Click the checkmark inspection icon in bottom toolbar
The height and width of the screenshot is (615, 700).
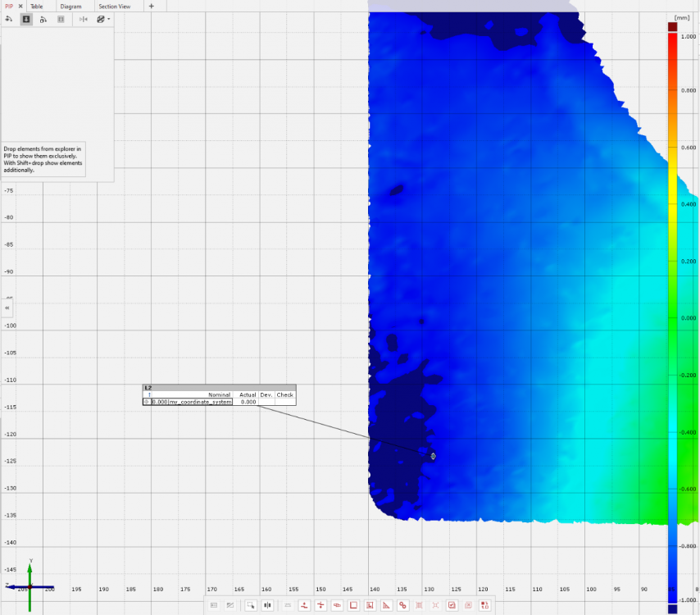452,605
